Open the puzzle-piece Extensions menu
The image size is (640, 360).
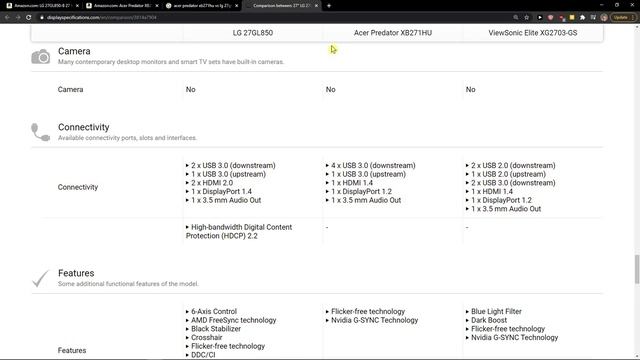pyautogui.click(x=582, y=18)
